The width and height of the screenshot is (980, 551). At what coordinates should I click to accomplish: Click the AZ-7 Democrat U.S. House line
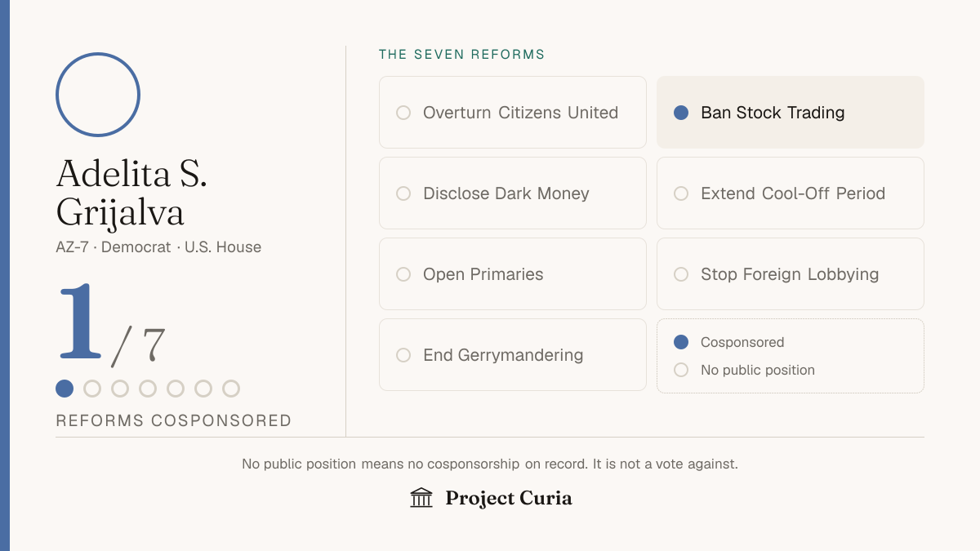pos(158,247)
